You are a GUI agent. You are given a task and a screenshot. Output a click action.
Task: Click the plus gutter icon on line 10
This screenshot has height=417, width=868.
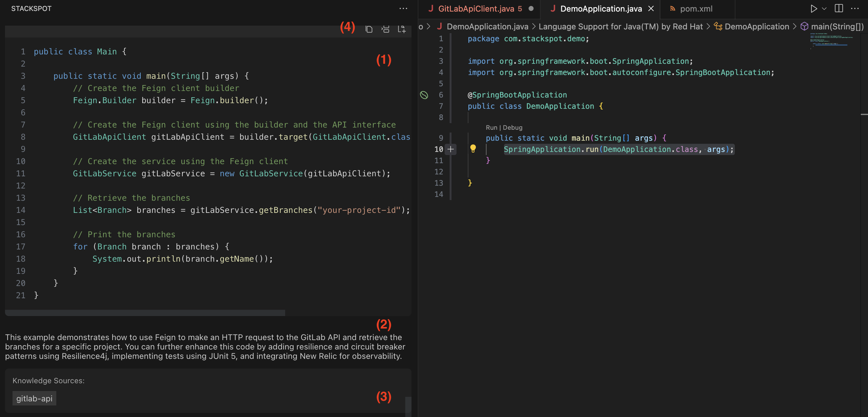pyautogui.click(x=450, y=149)
